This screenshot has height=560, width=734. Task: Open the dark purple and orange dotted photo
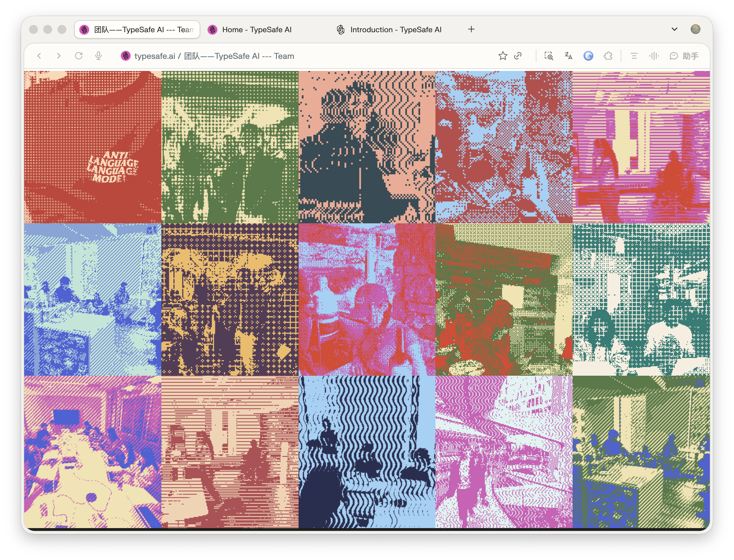pos(230,299)
